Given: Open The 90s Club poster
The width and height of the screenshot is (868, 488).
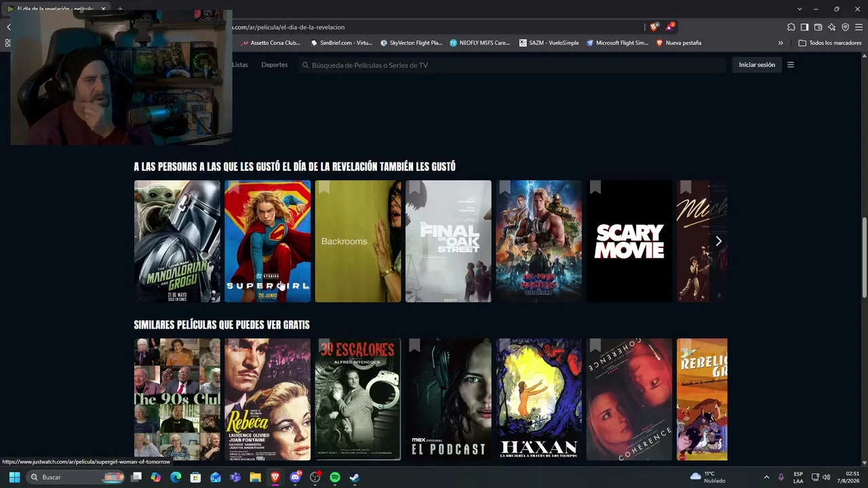Looking at the screenshot, I should pos(177,400).
